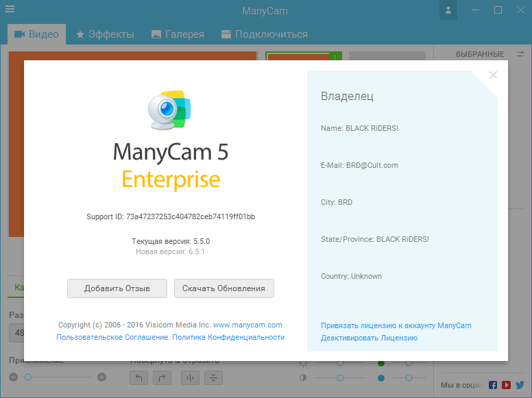Click the zoom out minus icon
532x398 pixels.
coord(13,377)
